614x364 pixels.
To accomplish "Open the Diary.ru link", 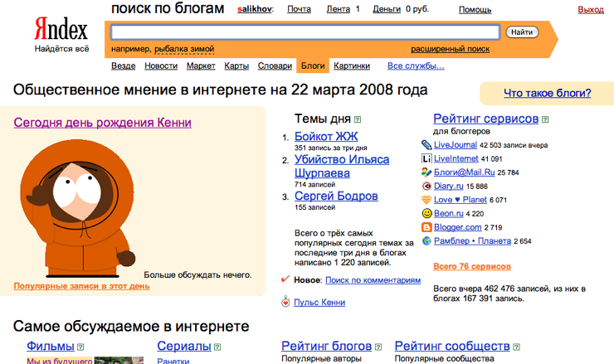I will [449, 186].
